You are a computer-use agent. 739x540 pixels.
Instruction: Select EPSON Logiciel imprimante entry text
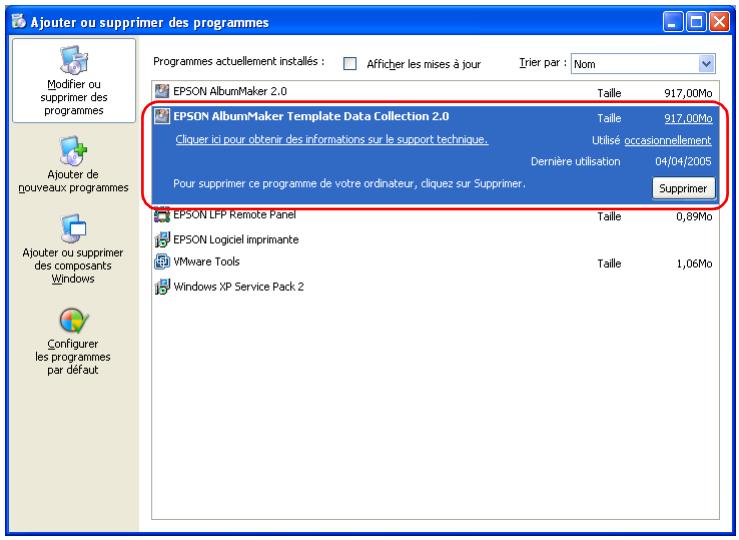pyautogui.click(x=236, y=239)
